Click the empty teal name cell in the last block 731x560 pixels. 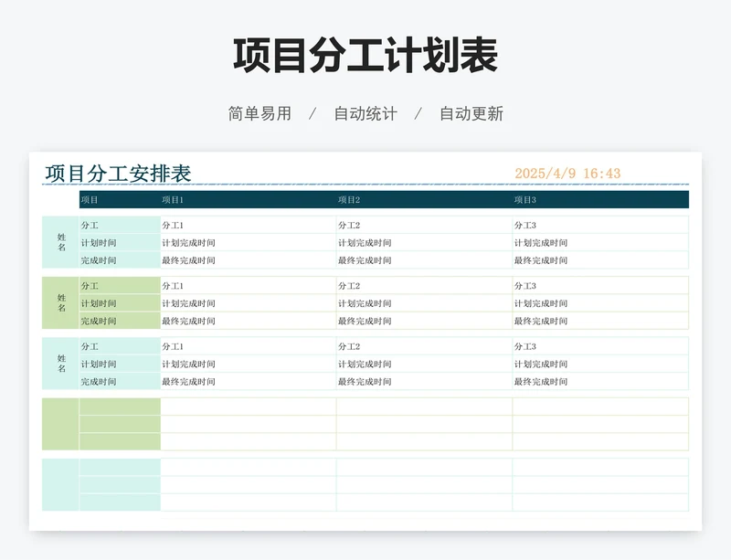coord(61,485)
